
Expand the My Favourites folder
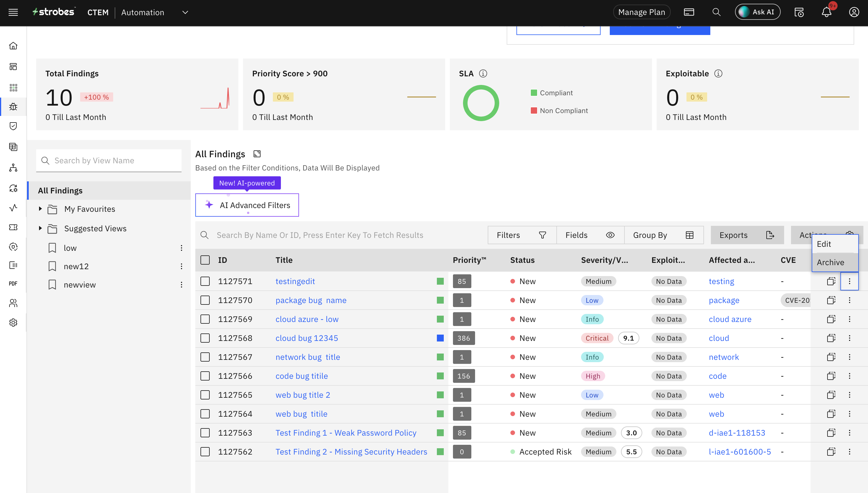tap(40, 209)
